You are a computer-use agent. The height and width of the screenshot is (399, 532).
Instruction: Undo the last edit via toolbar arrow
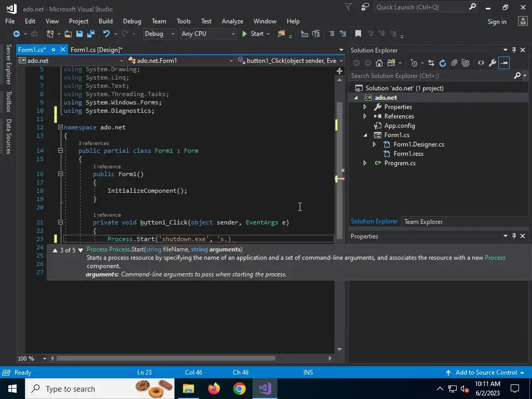click(x=107, y=34)
